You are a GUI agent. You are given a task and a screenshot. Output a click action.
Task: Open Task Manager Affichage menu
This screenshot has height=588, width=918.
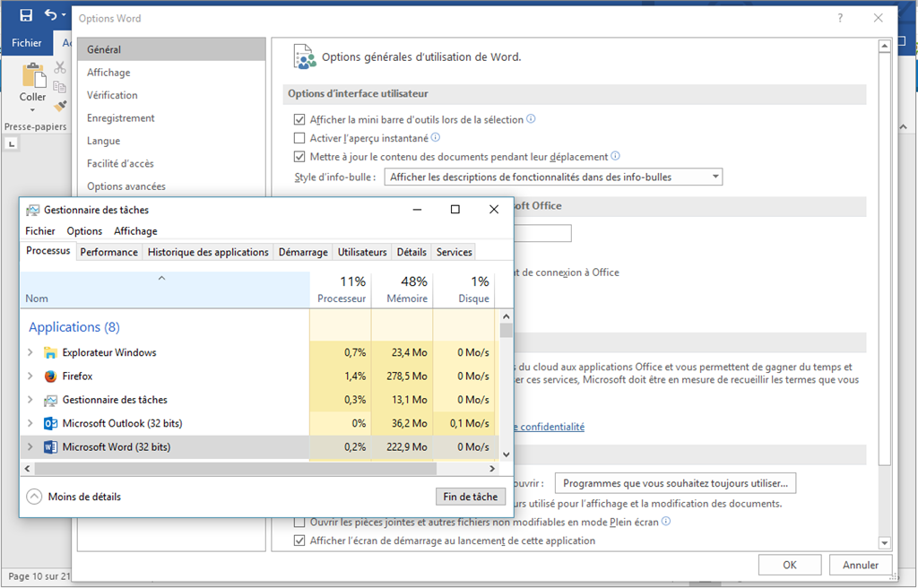pyautogui.click(x=135, y=230)
